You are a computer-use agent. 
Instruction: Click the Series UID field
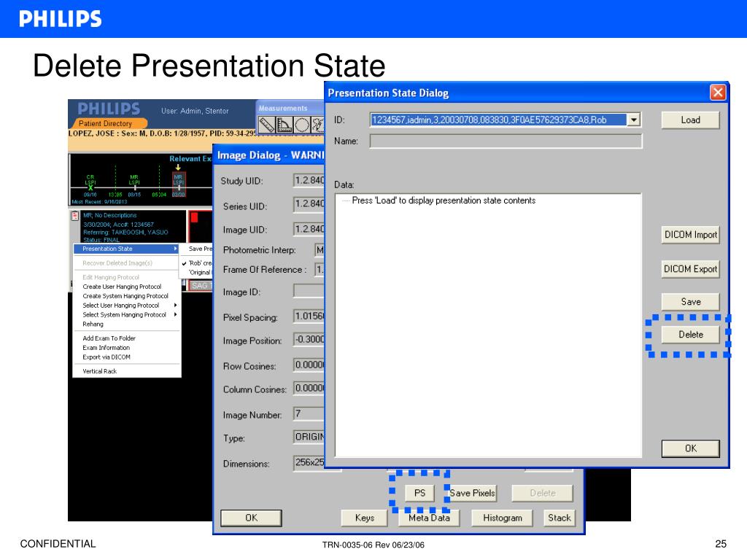pos(309,204)
